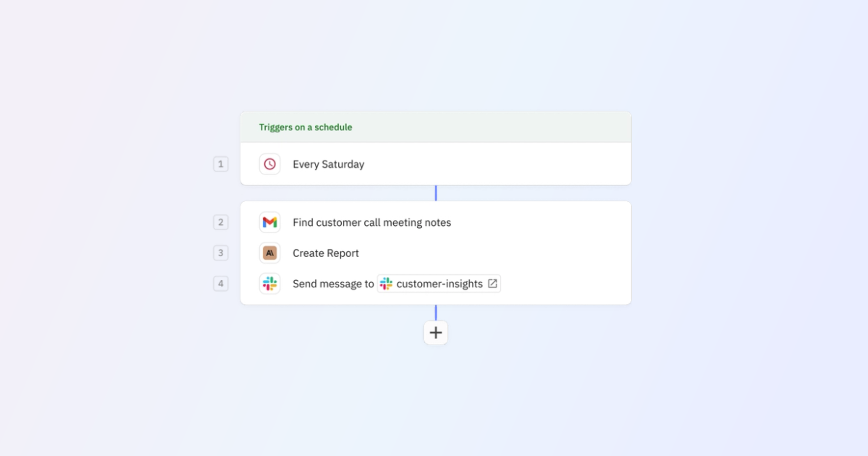Click the step 4 number badge
This screenshot has height=456, width=868.
pos(221,284)
